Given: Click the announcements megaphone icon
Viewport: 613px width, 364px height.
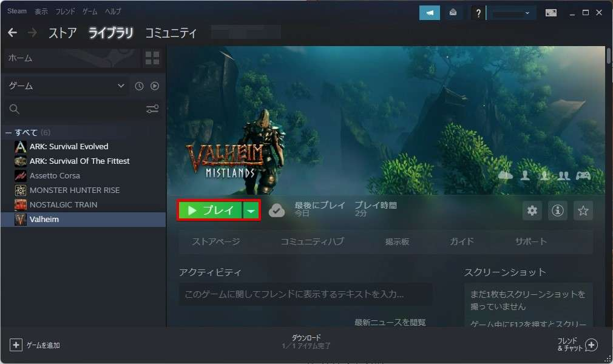Looking at the screenshot, I should click(429, 13).
